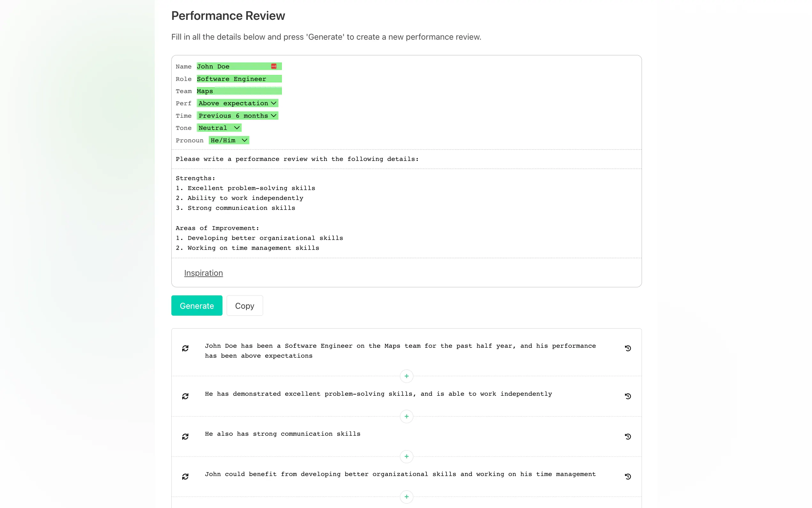Open the Inspiration link
The image size is (812, 508).
click(203, 273)
